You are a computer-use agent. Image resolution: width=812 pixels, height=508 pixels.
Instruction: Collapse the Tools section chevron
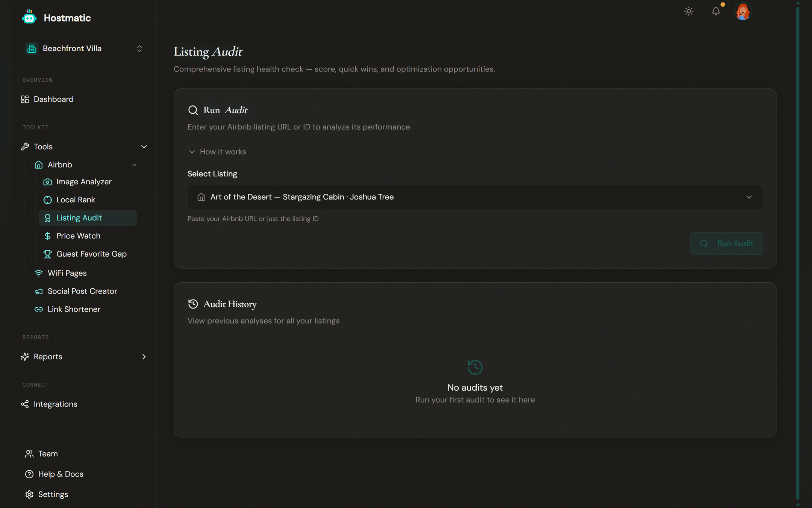click(x=144, y=147)
